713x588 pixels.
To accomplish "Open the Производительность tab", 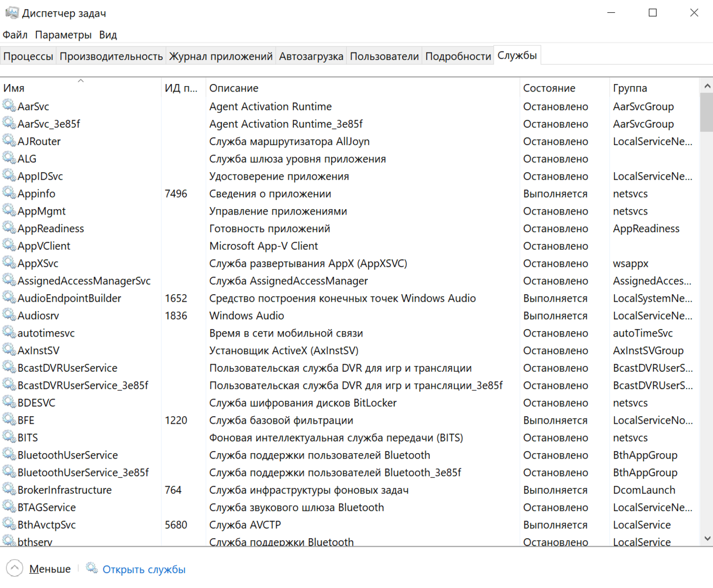I will point(111,56).
